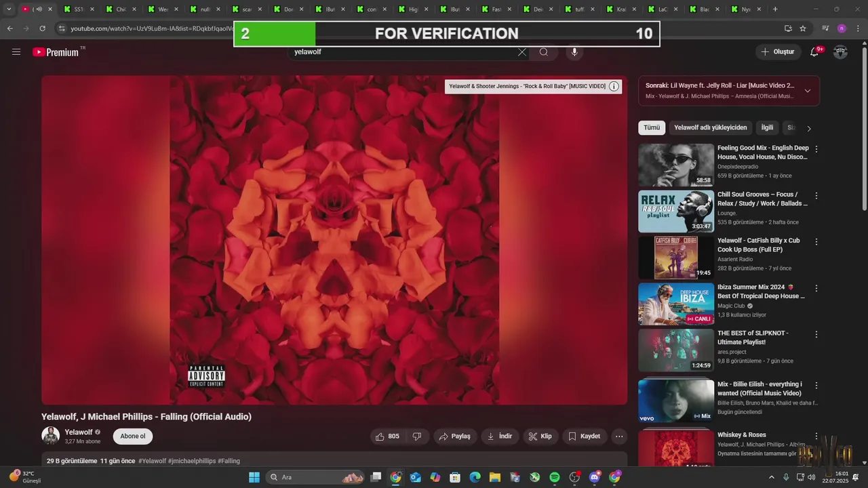Switch to the SS1 browser tab
Image resolution: width=868 pixels, height=488 pixels.
click(x=79, y=9)
